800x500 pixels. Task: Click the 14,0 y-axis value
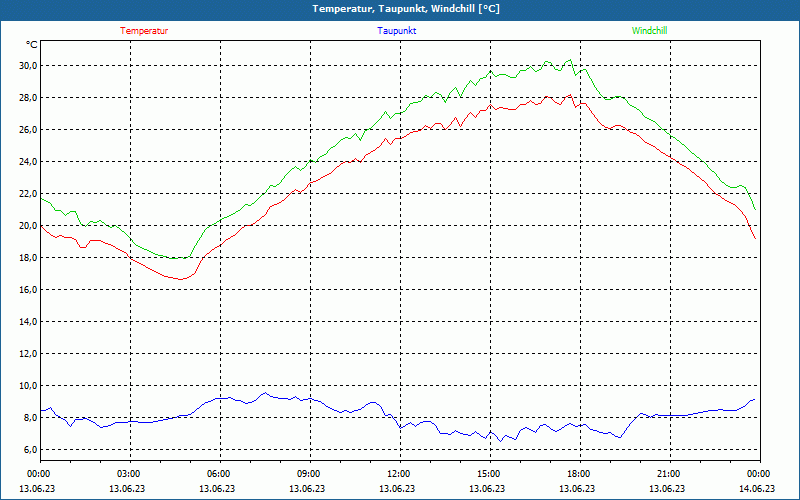tap(28, 321)
